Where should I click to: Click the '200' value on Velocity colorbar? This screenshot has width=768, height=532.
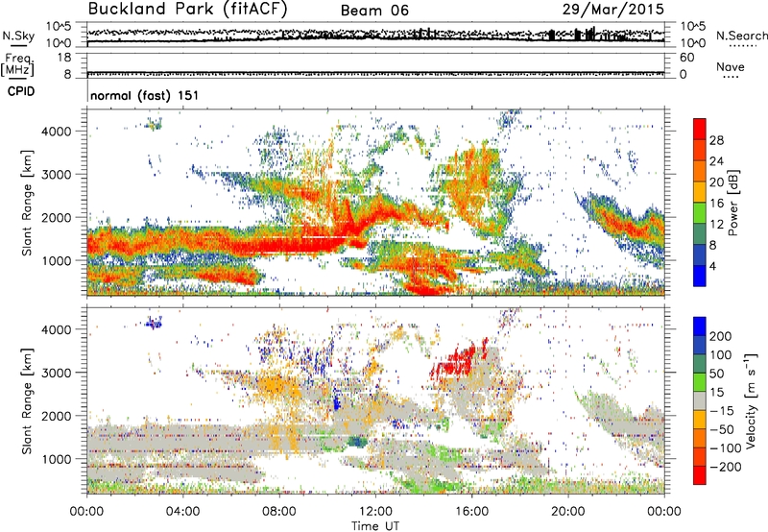(x=721, y=336)
